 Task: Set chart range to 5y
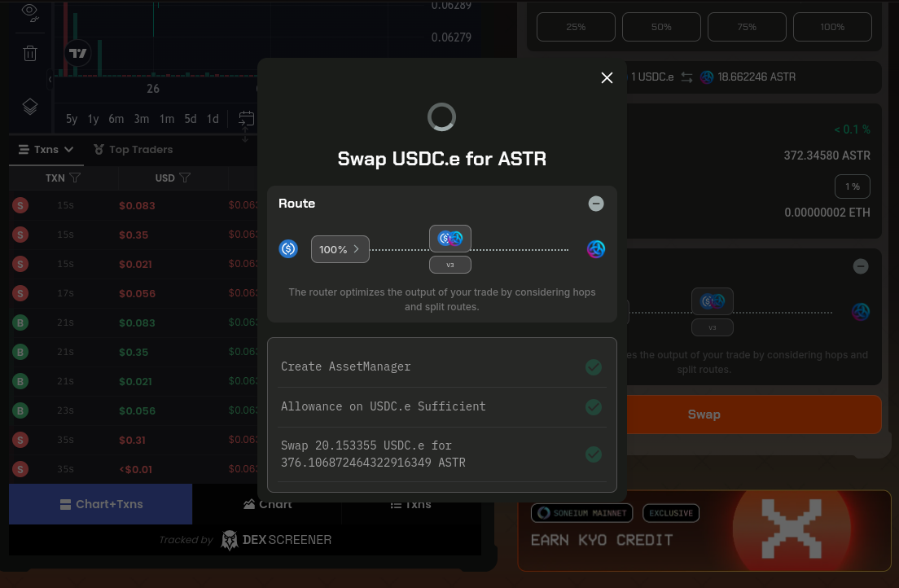(x=71, y=119)
